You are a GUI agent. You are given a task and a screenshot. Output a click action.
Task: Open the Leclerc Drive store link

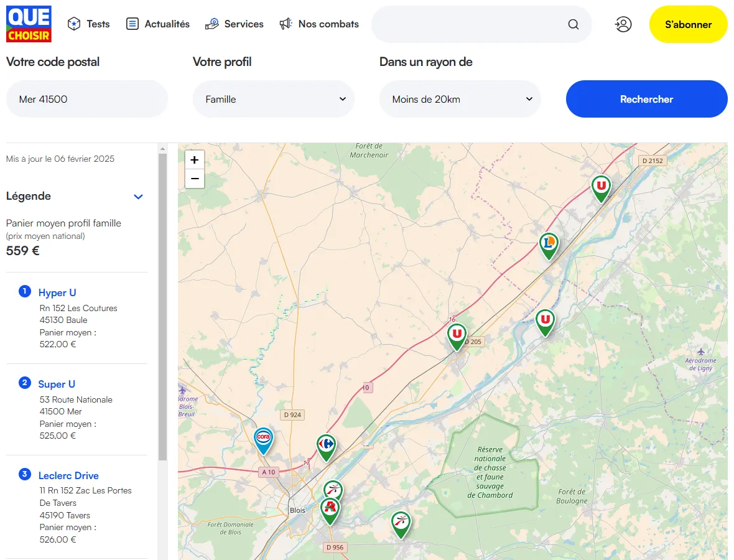pyautogui.click(x=68, y=475)
